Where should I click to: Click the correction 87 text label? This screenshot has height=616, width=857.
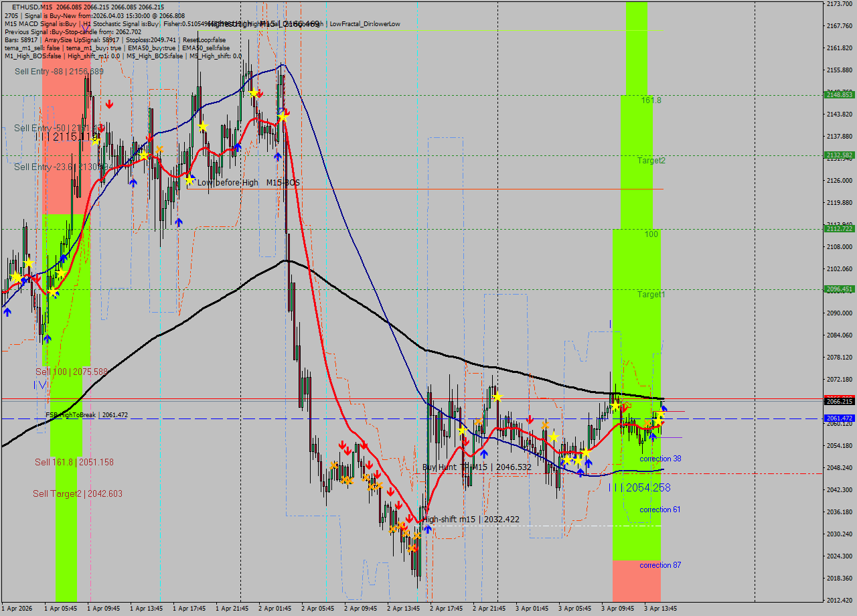click(659, 565)
